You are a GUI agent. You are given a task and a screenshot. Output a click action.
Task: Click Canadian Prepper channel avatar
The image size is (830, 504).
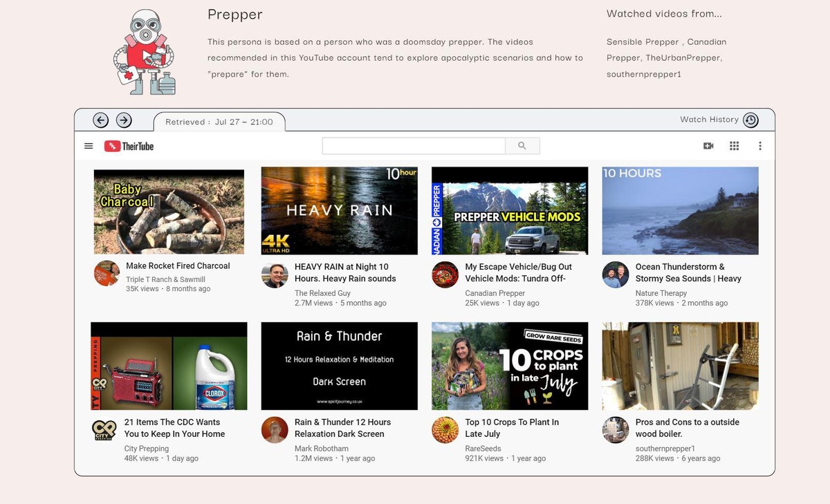[445, 275]
